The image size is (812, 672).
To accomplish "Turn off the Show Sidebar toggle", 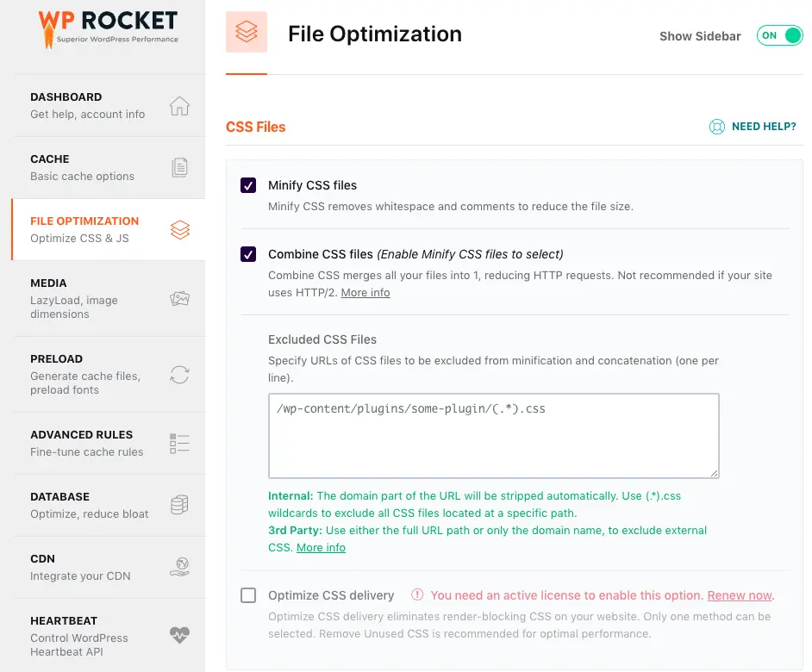I will click(x=779, y=36).
